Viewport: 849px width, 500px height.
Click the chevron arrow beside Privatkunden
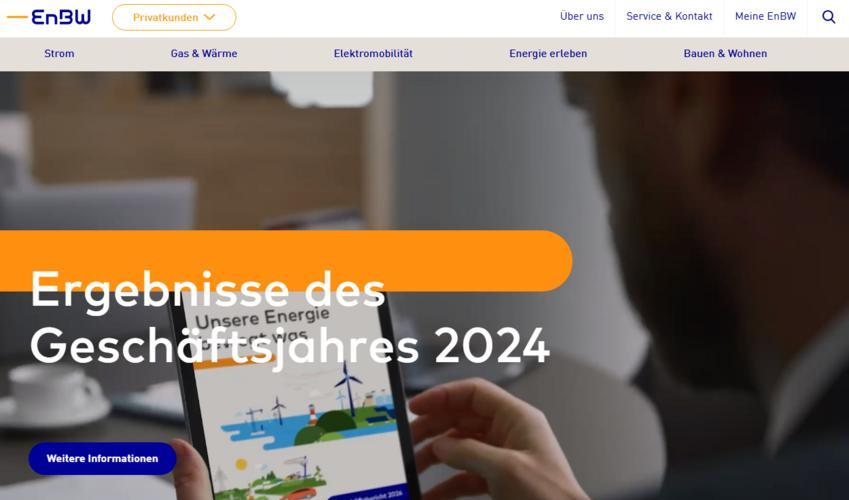pos(210,17)
